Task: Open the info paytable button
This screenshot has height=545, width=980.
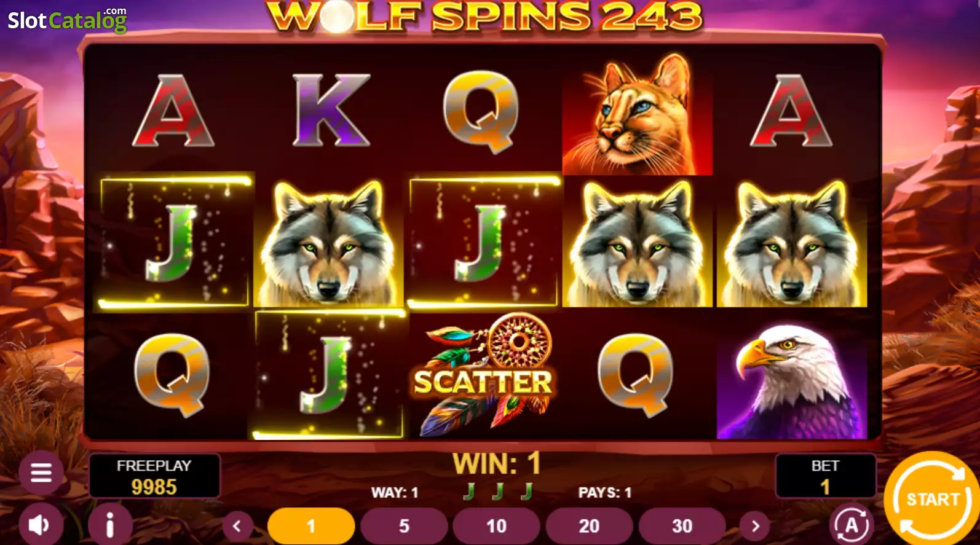Action: [x=110, y=525]
